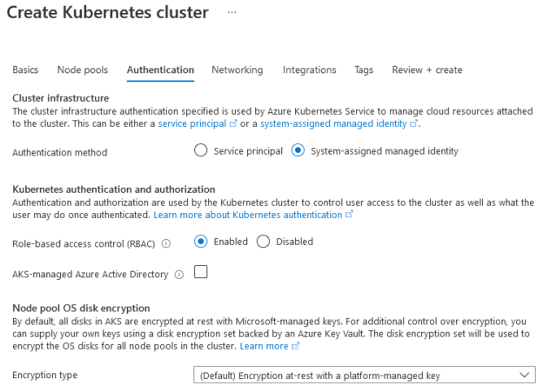Screen dimensions: 543x392
Task: Choose the Enabled option for RBAC
Action: pyautogui.click(x=201, y=242)
